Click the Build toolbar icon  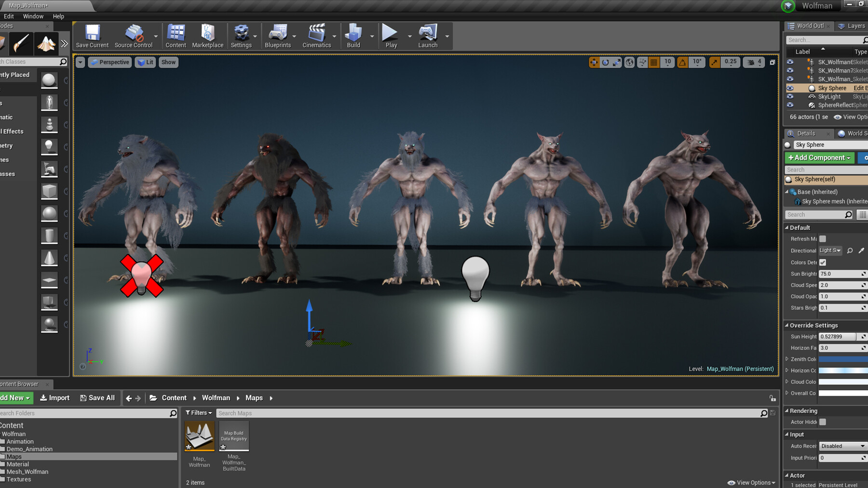353,36
